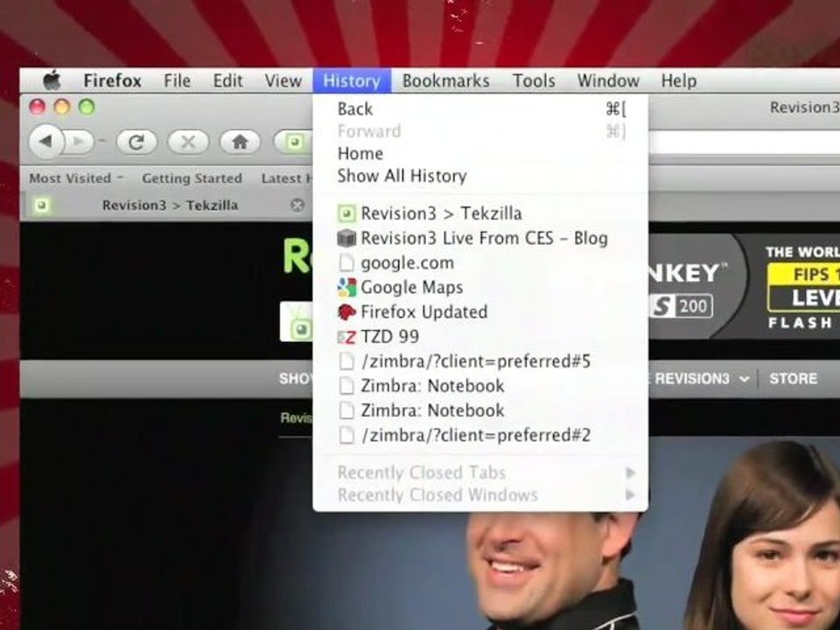This screenshot has width=840, height=630.
Task: Open the Edit menu
Action: 227,80
